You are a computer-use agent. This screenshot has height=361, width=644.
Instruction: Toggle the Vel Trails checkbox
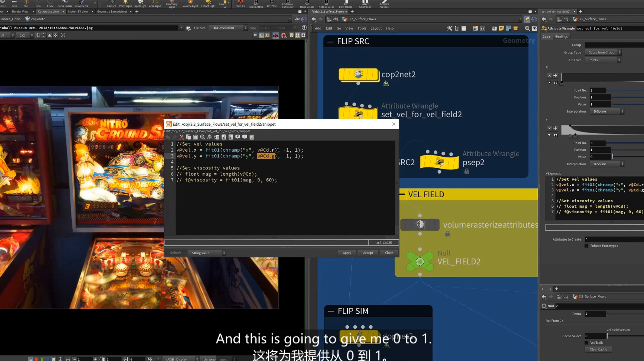(x=587, y=342)
